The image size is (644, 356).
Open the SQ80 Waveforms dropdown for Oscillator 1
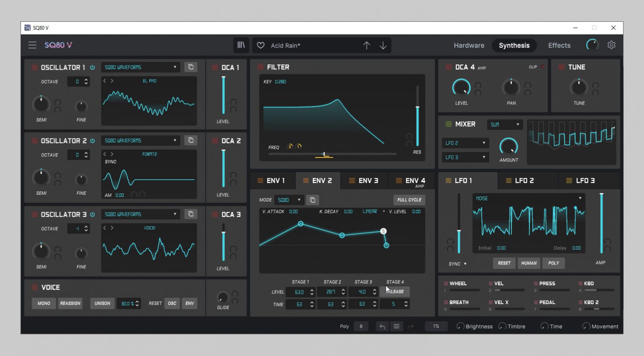(140, 67)
